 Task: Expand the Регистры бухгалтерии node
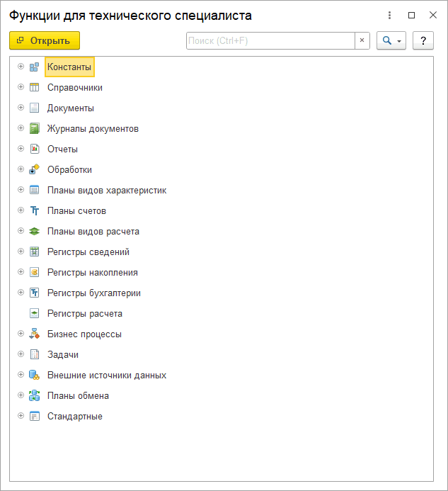point(21,292)
